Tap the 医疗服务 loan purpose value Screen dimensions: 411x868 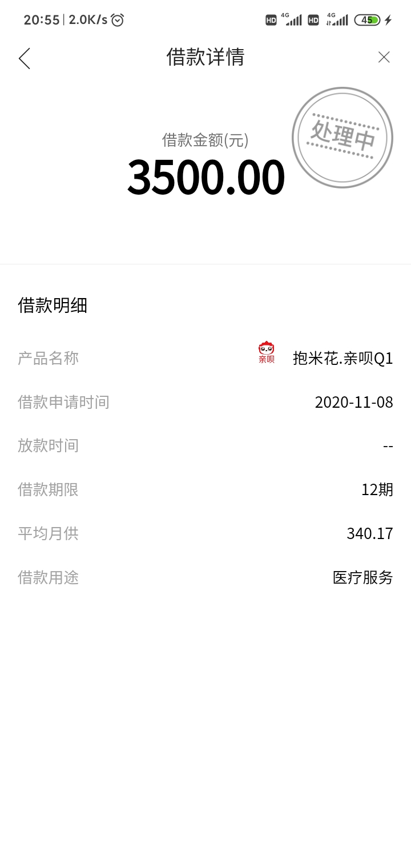tap(363, 577)
